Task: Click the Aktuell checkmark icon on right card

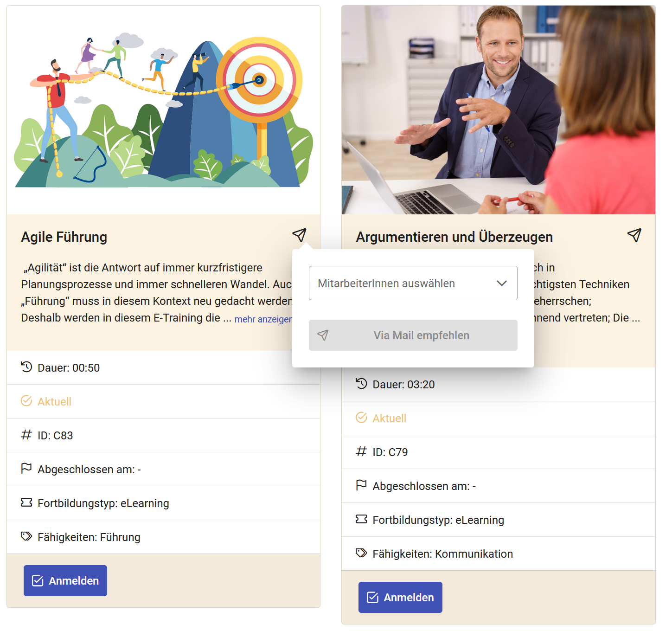Action: tap(361, 418)
